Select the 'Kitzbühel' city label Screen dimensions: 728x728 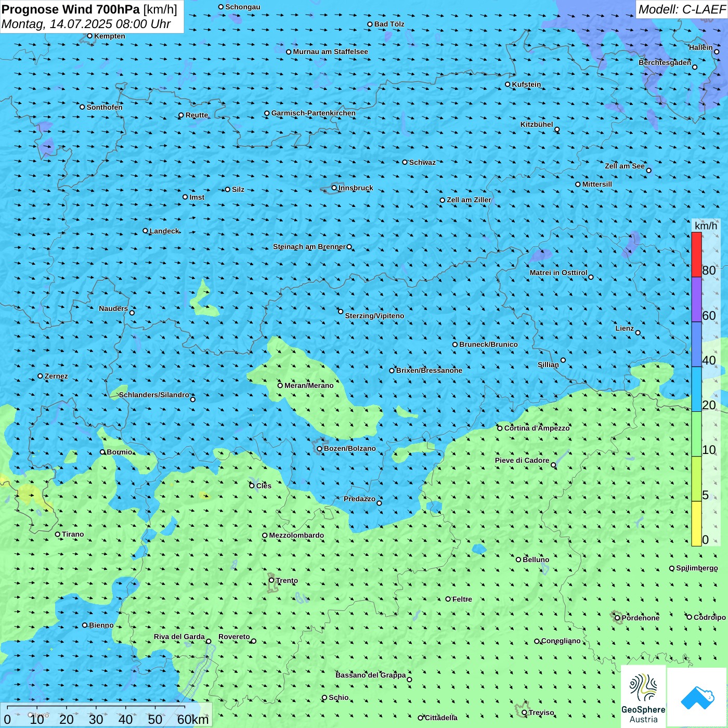tap(537, 124)
